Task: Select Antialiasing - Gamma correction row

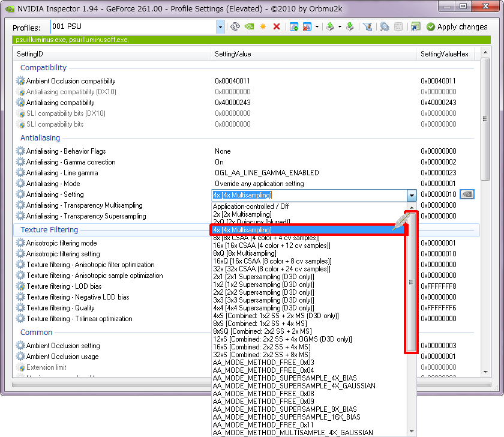Action: point(244,162)
